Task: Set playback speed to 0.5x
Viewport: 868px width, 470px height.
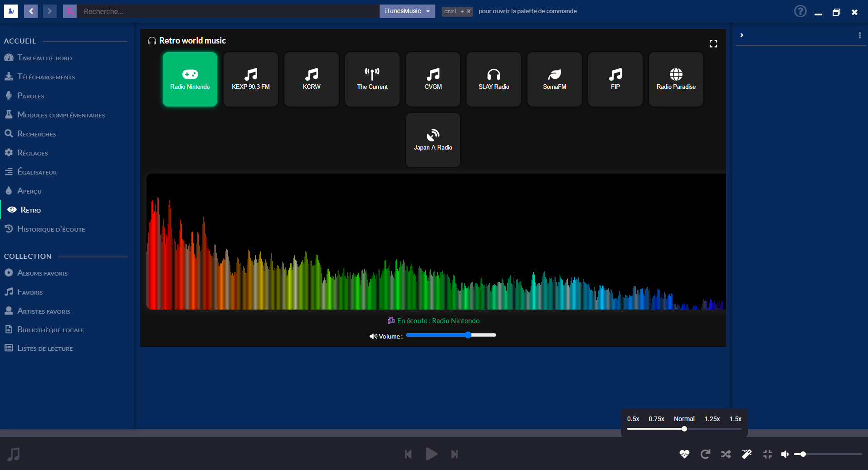Action: [x=633, y=419]
